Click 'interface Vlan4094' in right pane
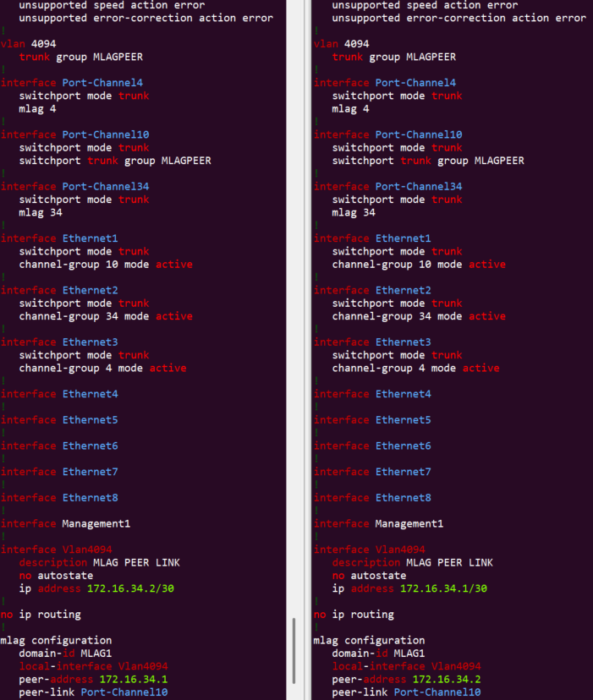 (369, 550)
